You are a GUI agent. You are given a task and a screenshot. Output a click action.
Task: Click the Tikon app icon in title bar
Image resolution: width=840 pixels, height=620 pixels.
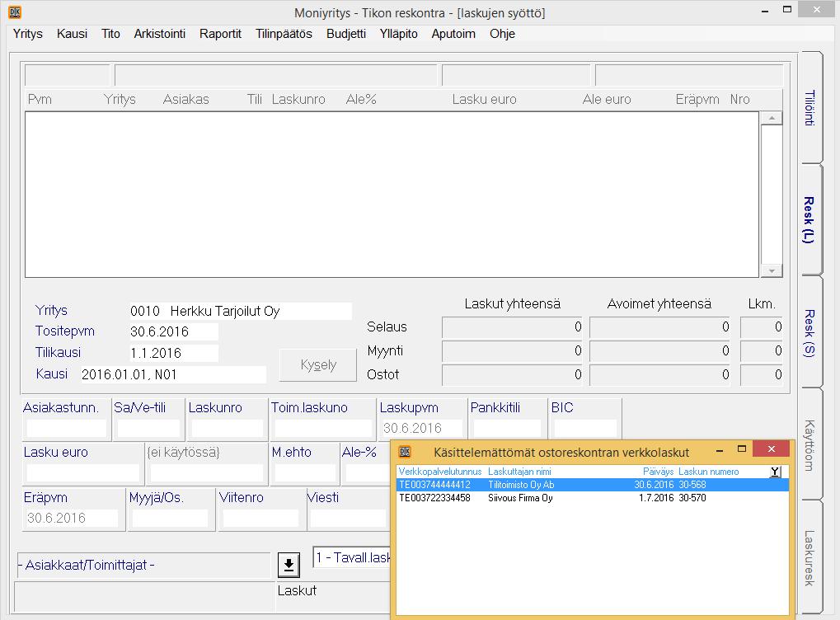coord(15,12)
